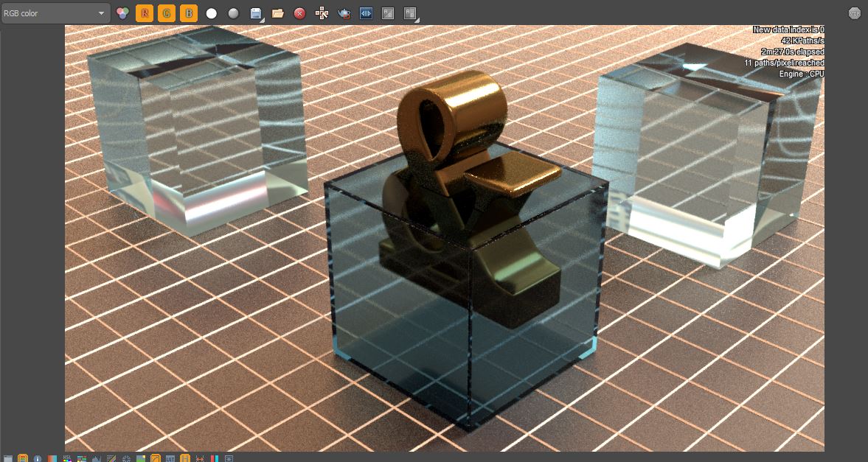Open the RGB color channel dropdown

(x=55, y=13)
